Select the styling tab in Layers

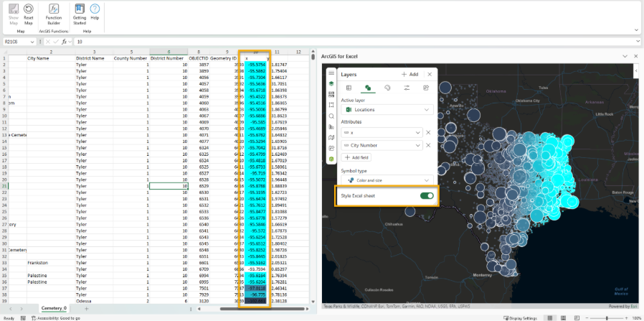point(368,88)
